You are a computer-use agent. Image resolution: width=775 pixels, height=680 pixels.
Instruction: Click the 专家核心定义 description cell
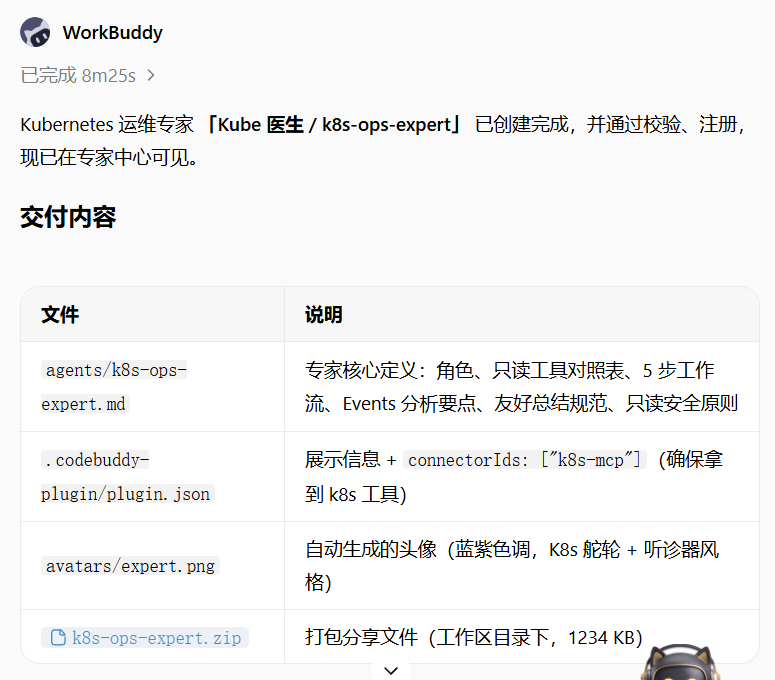(x=522, y=386)
